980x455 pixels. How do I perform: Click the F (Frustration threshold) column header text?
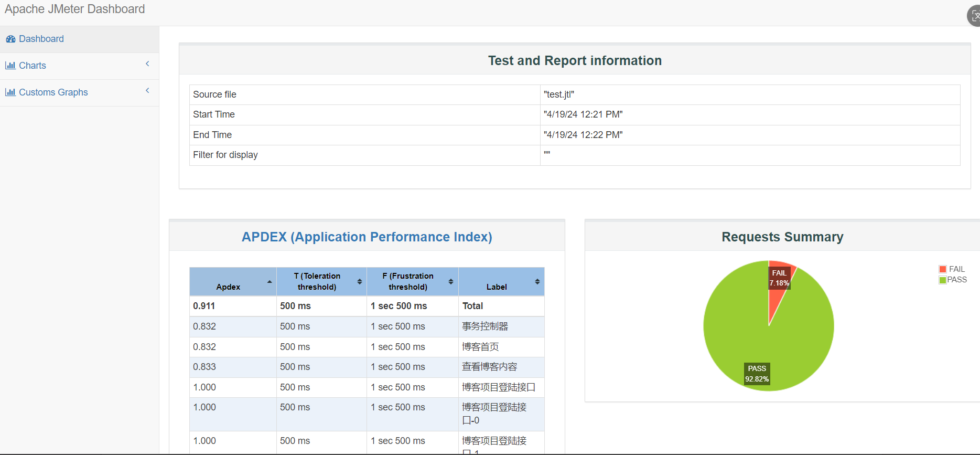(x=408, y=281)
